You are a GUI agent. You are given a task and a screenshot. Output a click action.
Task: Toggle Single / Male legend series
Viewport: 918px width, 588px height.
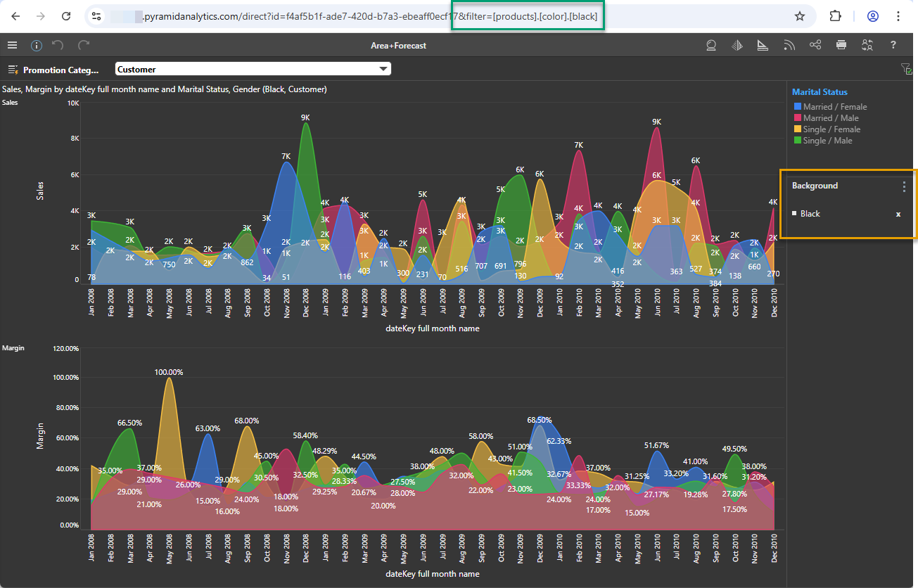pos(827,141)
